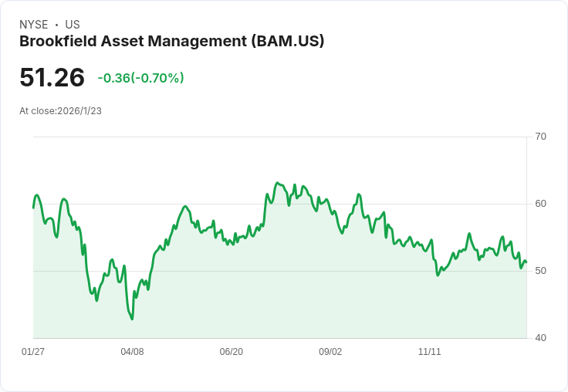Click the 04/08 date axis label
Screen dimensions: 568x392
(132, 352)
